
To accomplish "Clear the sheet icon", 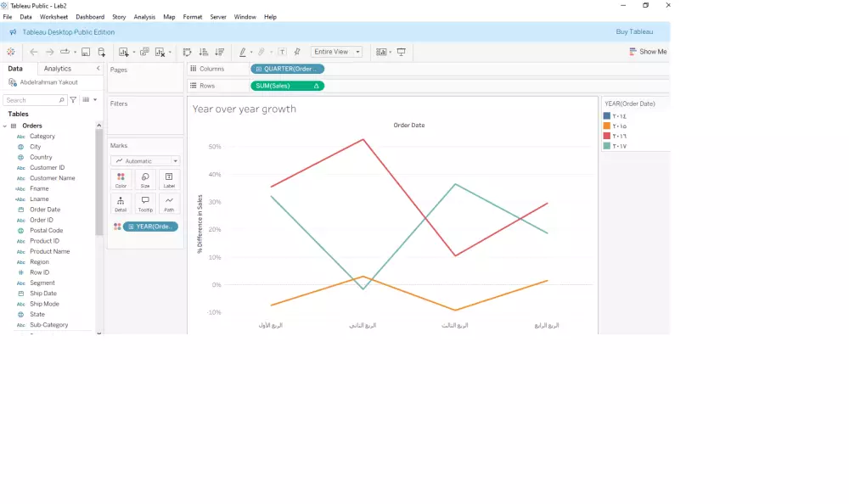I will [160, 52].
